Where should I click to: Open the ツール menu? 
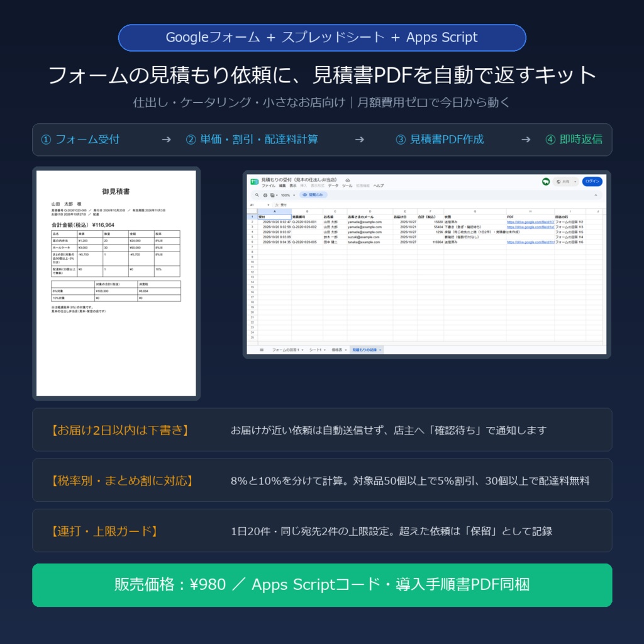(x=347, y=186)
